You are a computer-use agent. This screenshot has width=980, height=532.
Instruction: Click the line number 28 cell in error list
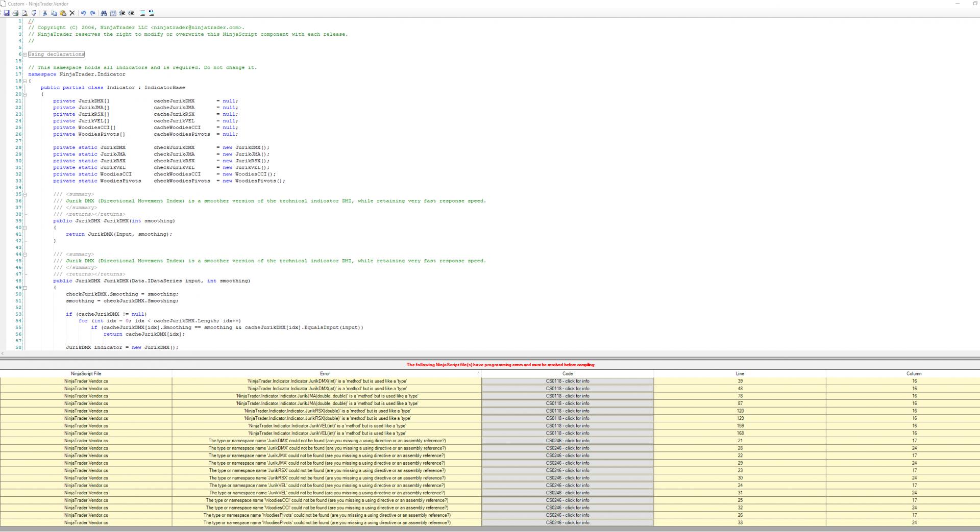pos(740,448)
